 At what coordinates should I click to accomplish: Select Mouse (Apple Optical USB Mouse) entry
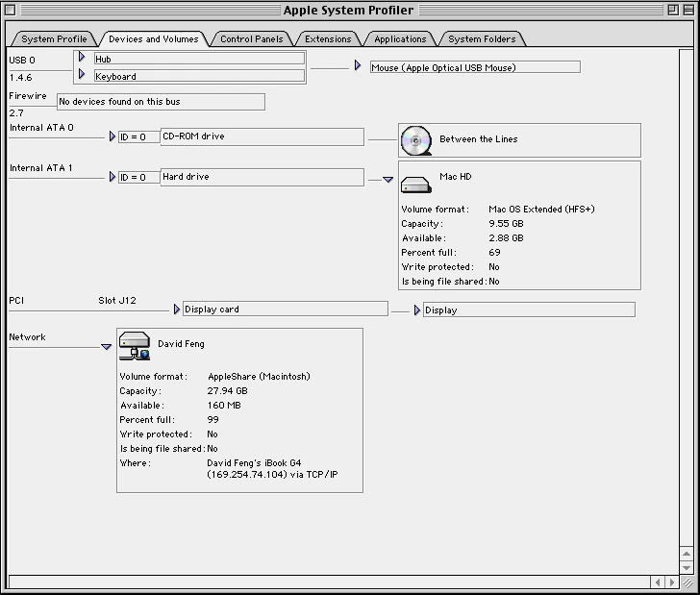(475, 67)
